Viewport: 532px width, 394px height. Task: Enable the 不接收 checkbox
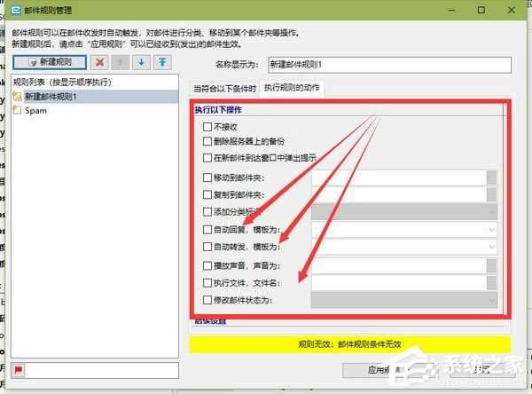coord(207,126)
